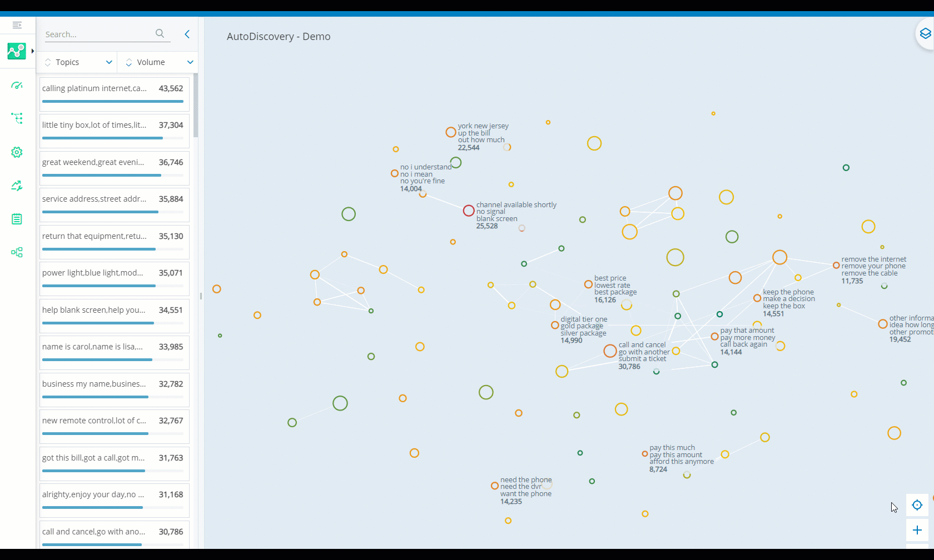Select the 'little tiny box' topic card

[x=115, y=131]
